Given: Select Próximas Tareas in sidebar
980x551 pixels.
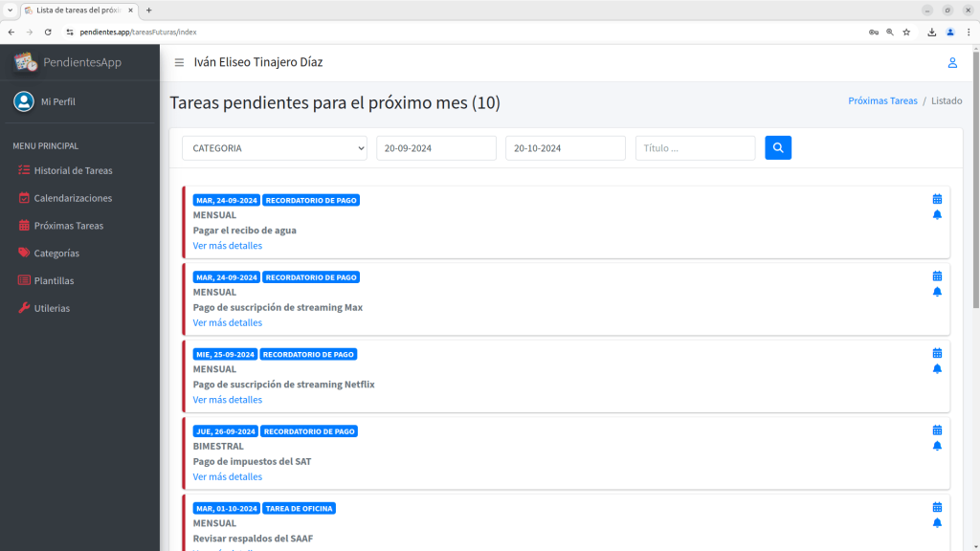Looking at the screenshot, I should click(x=69, y=226).
